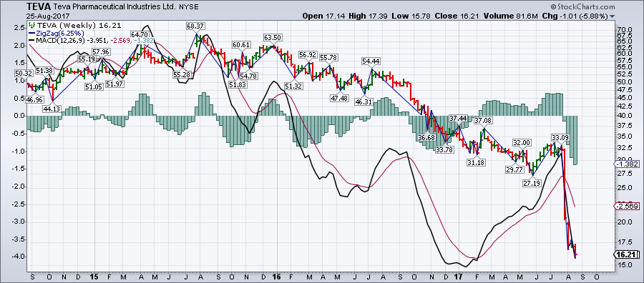Click the 68.37 peak price label

point(195,26)
